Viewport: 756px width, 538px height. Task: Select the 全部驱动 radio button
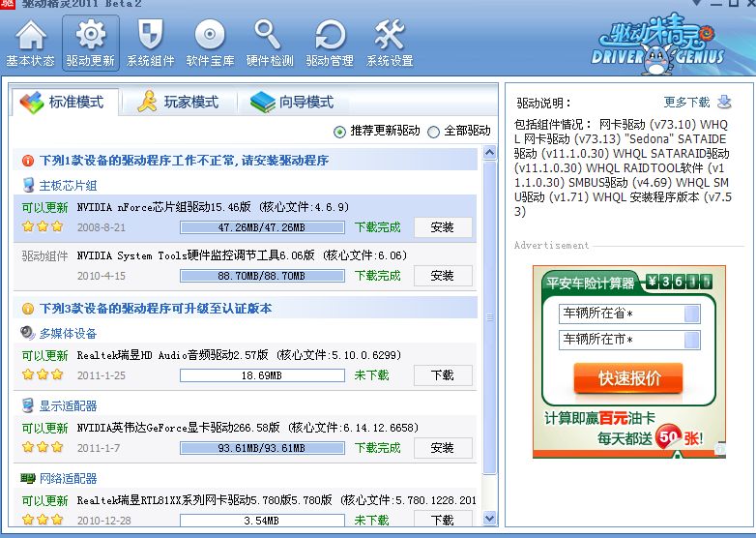coord(433,132)
